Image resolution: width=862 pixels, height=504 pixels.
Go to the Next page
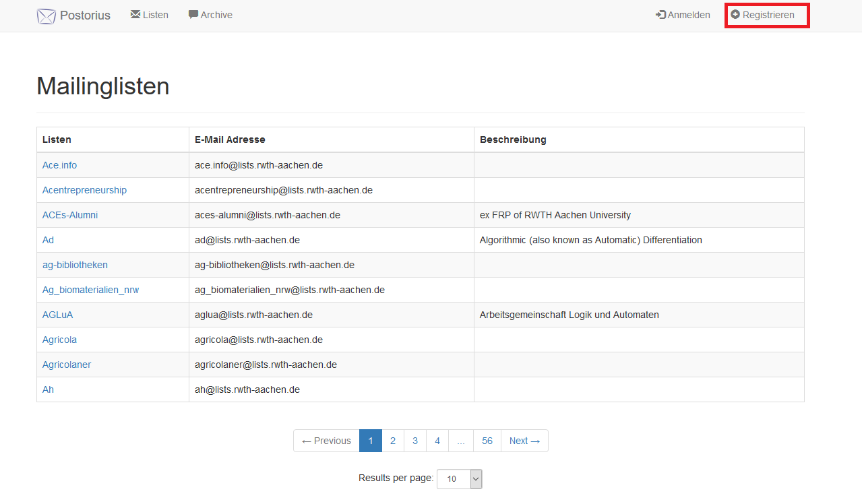pyautogui.click(x=524, y=441)
